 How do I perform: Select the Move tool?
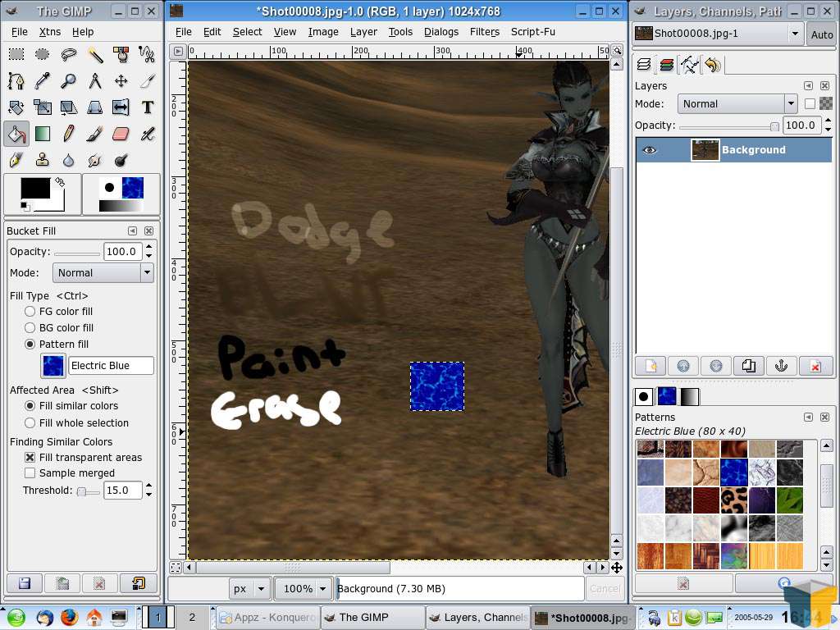pyautogui.click(x=121, y=81)
